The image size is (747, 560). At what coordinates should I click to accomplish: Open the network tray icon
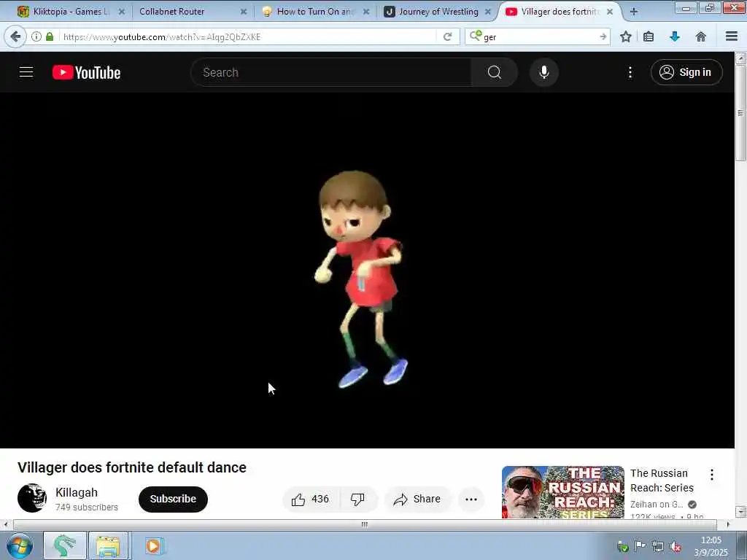point(658,546)
